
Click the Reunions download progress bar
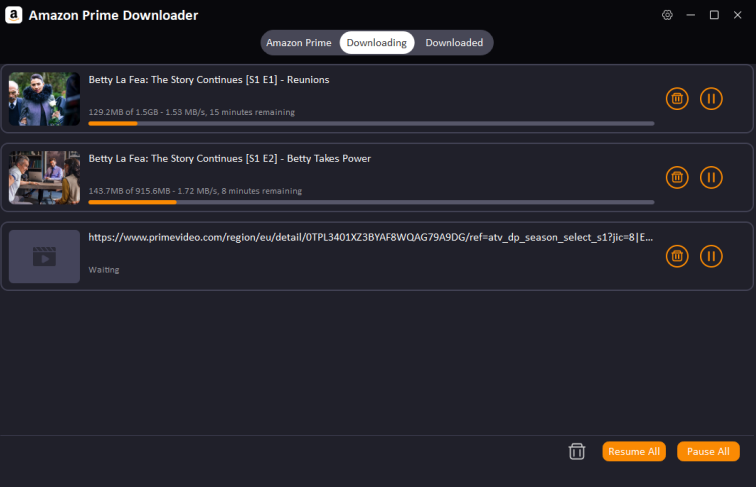[x=371, y=123]
